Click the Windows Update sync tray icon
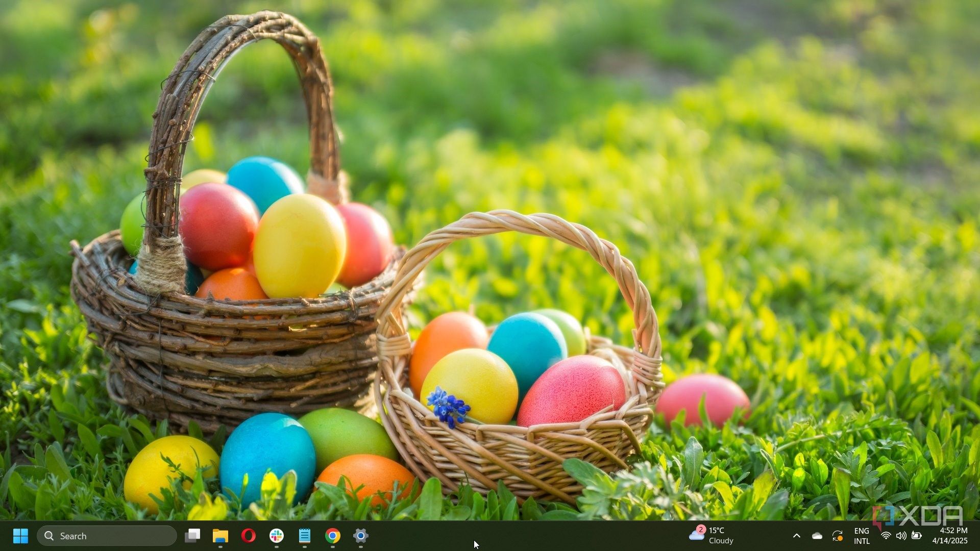Image resolution: width=980 pixels, height=551 pixels. [838, 536]
